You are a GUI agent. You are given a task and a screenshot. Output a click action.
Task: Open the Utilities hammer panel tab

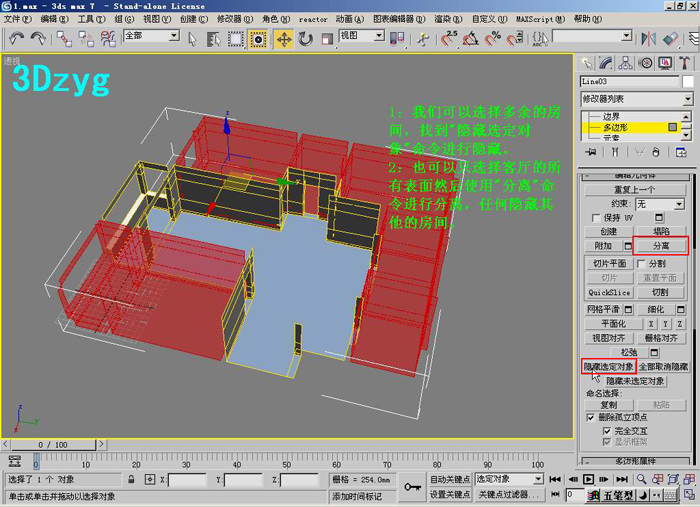684,63
